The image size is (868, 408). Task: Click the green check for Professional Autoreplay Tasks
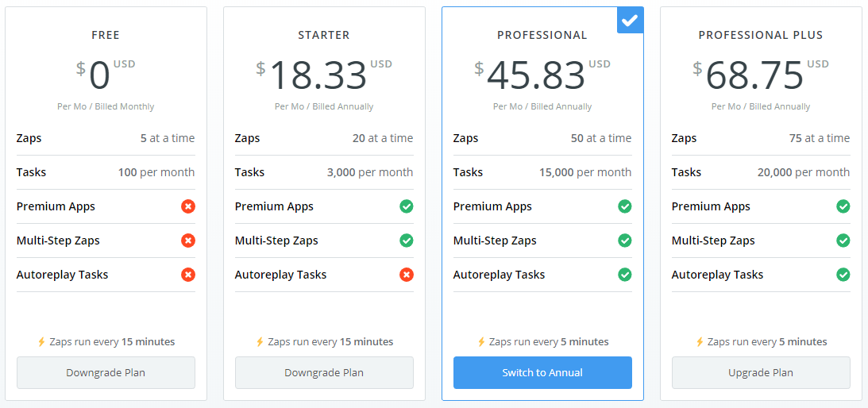tap(625, 275)
